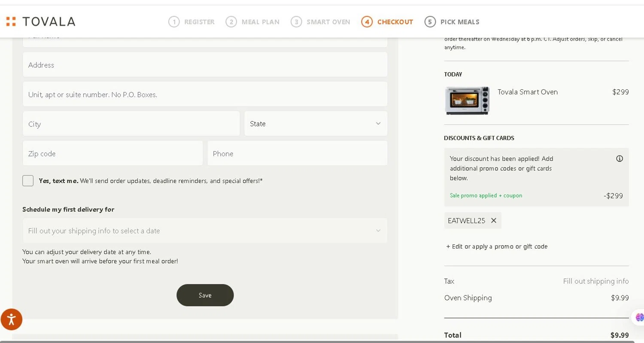Click the EATWELL25 code label
The image size is (644, 343).
point(466,221)
